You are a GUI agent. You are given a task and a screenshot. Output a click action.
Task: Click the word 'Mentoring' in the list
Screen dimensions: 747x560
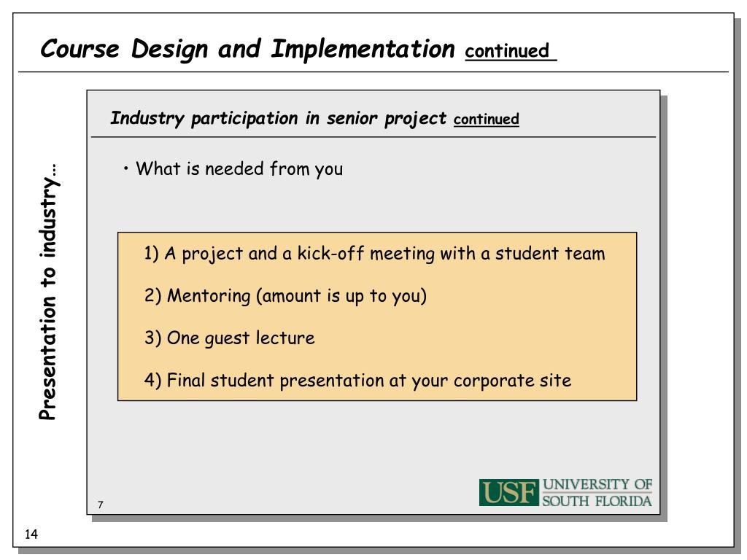point(209,296)
